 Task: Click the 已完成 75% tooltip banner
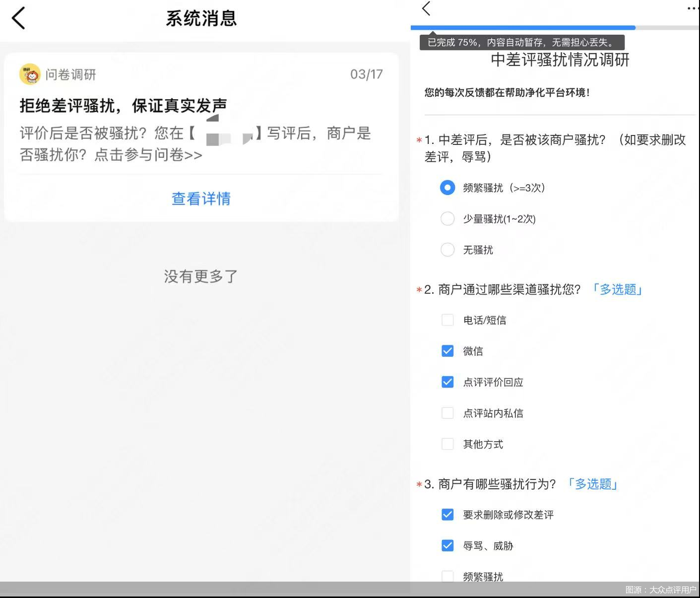(522, 43)
